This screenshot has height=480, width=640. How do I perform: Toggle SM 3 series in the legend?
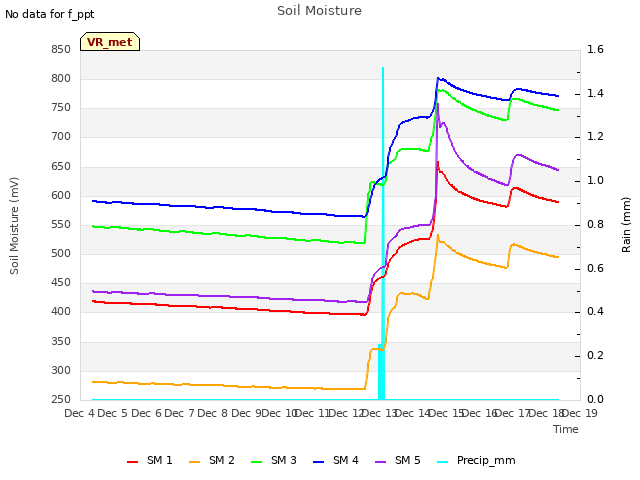point(273,460)
